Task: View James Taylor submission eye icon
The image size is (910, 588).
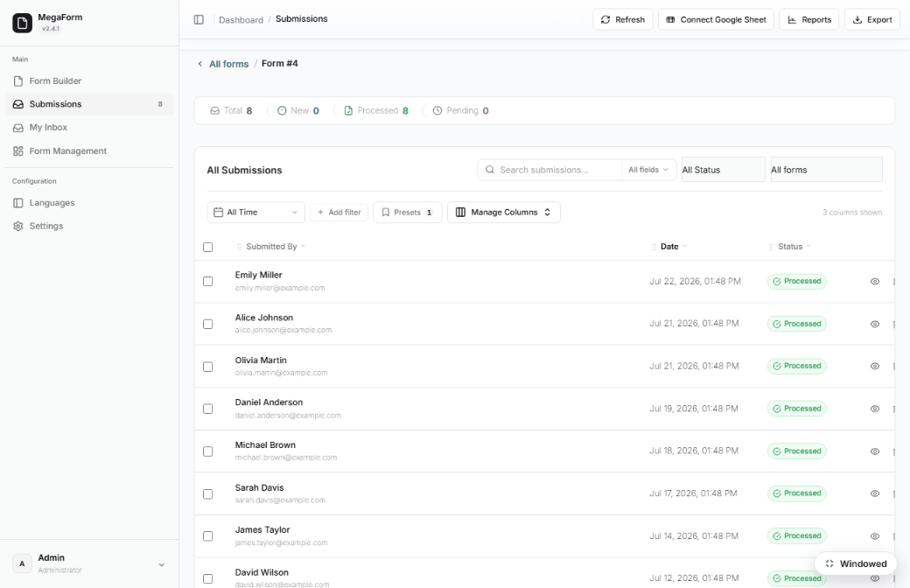Action: click(x=875, y=536)
